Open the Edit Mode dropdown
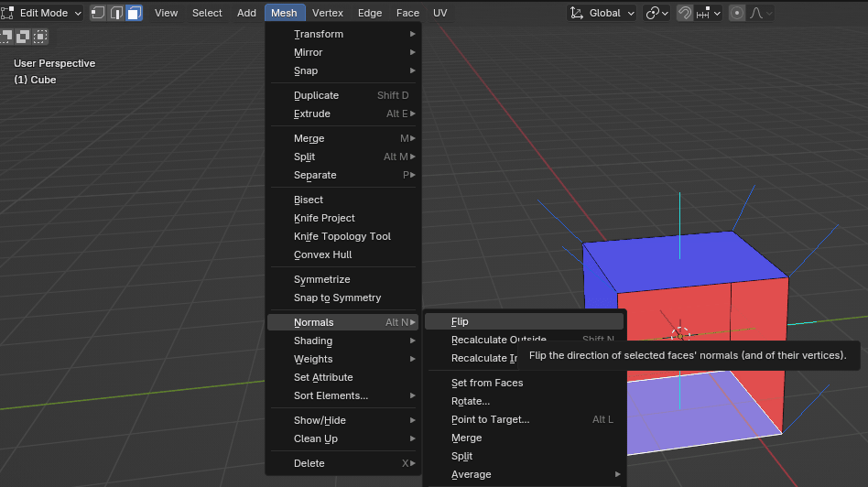The width and height of the screenshot is (868, 487). [42, 13]
